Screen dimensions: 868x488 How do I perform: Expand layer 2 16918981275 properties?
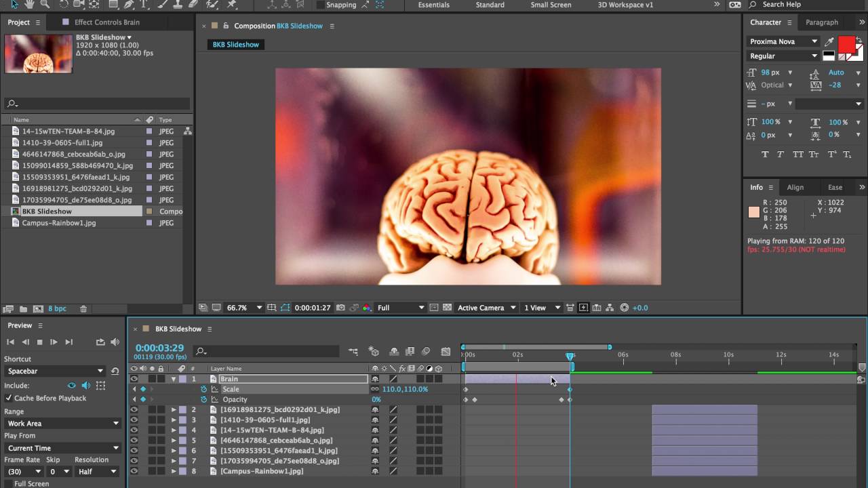(x=174, y=410)
